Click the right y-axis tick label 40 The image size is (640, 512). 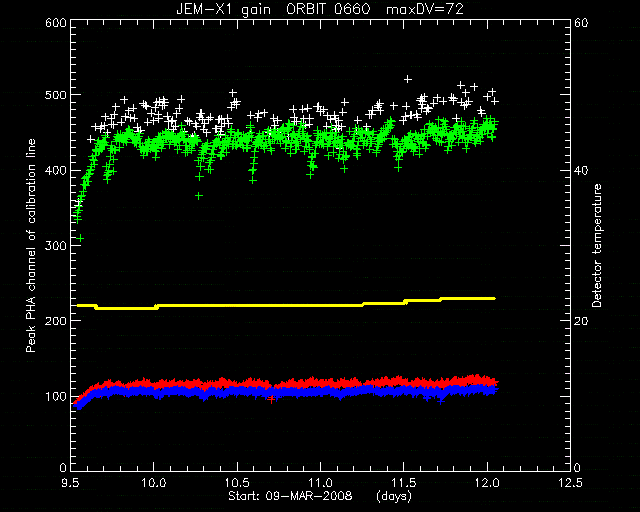(x=581, y=170)
